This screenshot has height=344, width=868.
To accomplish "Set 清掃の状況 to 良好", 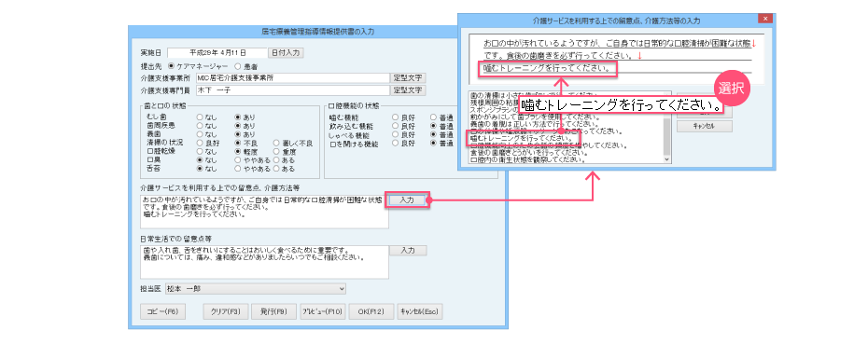I will point(200,143).
